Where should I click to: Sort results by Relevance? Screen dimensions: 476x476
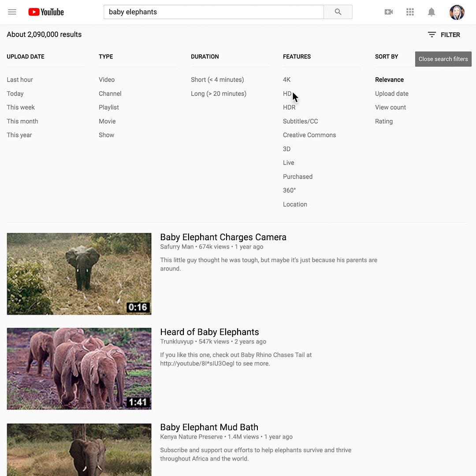point(389,79)
